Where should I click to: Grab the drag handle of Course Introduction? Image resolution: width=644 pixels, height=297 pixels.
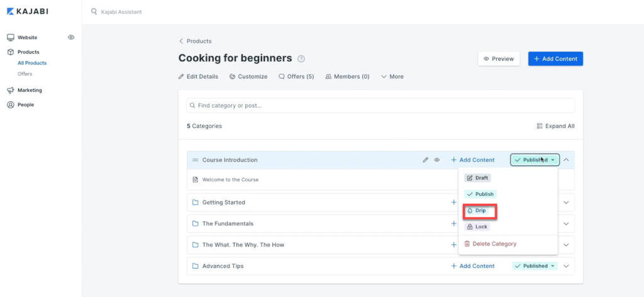[x=195, y=160]
